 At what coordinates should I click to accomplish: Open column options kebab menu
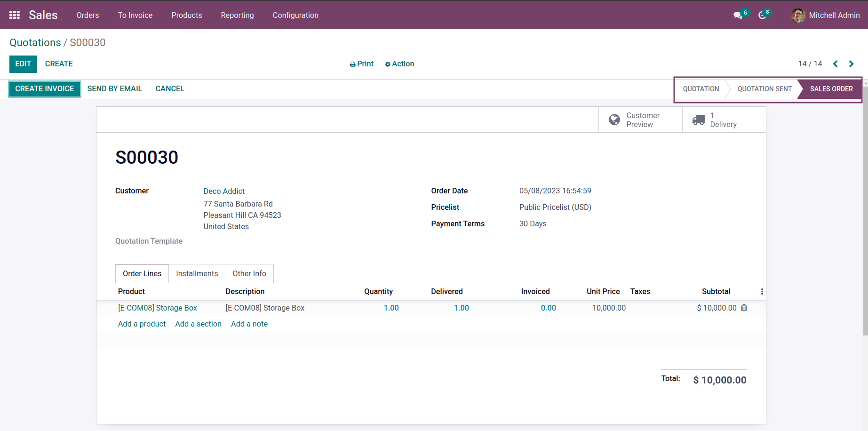tap(762, 292)
